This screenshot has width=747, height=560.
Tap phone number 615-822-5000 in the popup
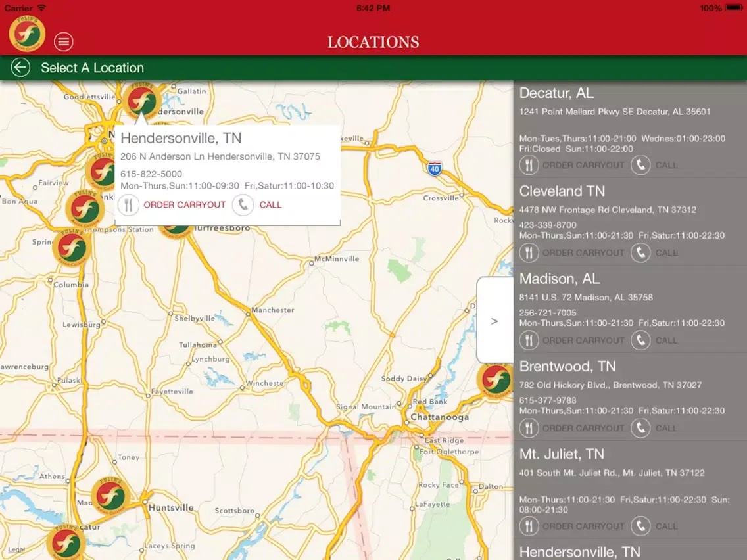tap(151, 174)
